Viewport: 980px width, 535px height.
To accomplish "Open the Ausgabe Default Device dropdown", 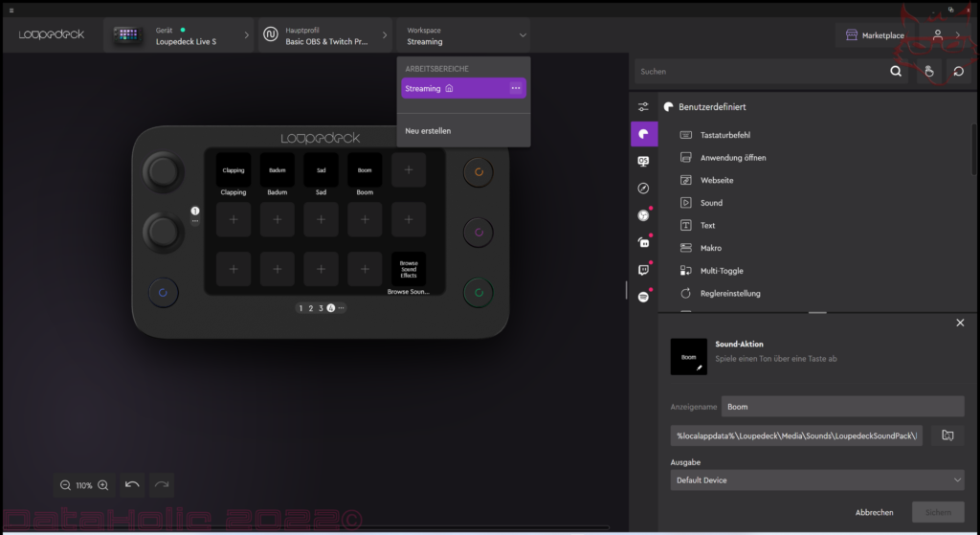I will click(x=817, y=480).
